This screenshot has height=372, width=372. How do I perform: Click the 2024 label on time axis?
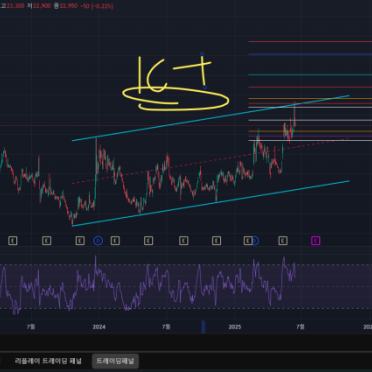99,327
